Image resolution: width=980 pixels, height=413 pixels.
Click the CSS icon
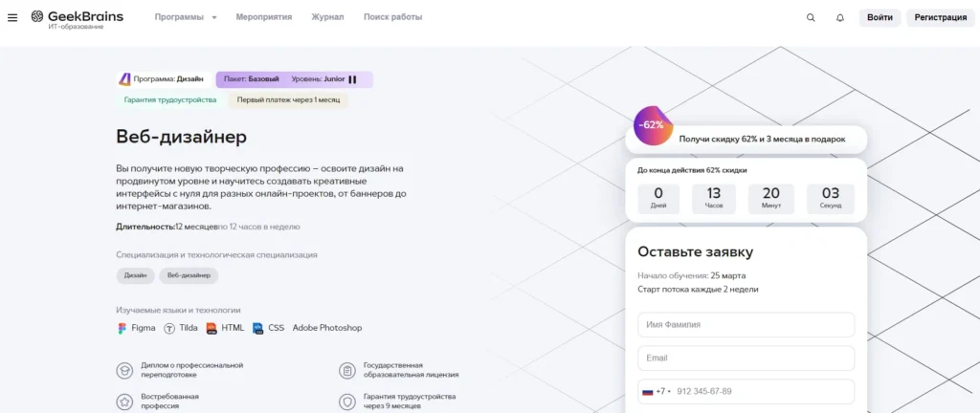(258, 328)
